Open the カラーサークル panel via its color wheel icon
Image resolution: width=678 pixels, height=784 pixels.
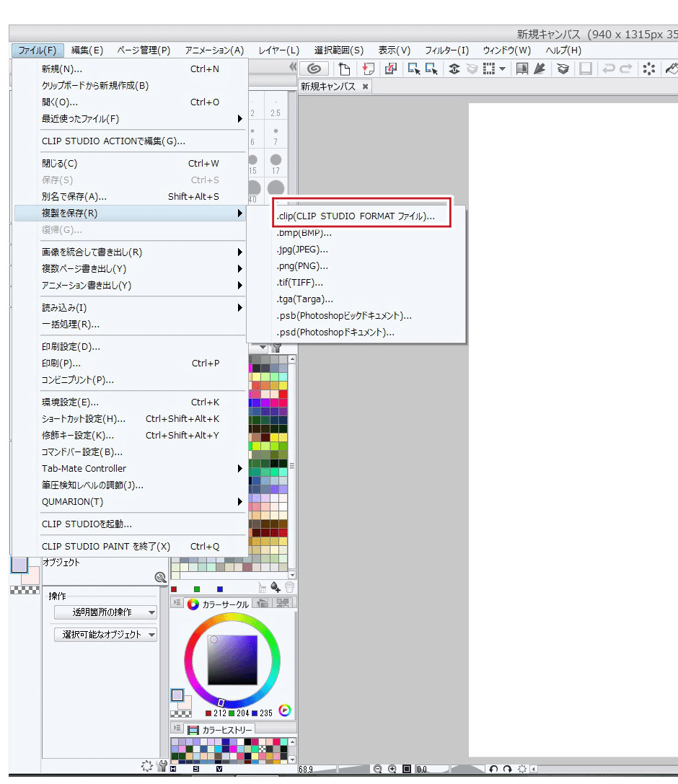[193, 604]
